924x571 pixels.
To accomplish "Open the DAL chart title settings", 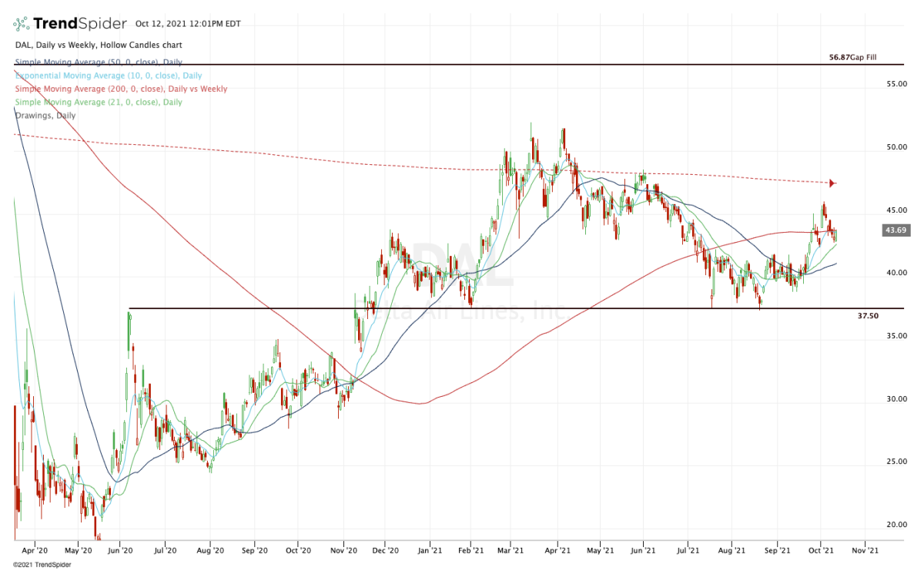I will pos(99,45).
